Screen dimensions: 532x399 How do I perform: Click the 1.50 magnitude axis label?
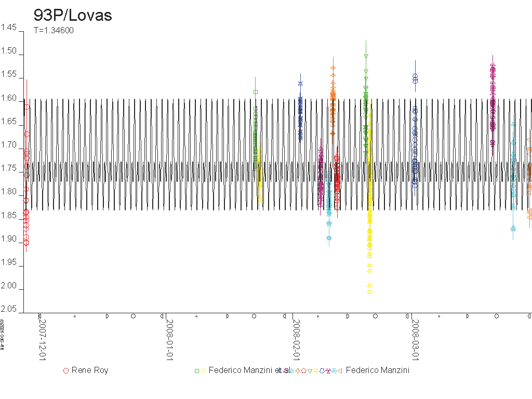coord(8,51)
